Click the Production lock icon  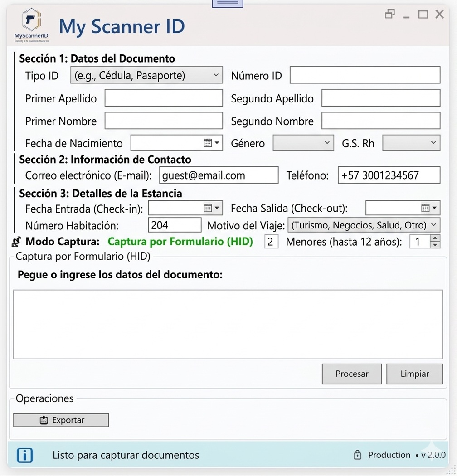(x=357, y=455)
